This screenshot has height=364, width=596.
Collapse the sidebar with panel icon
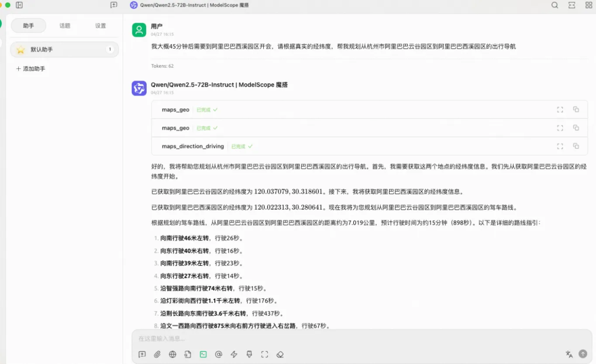tap(19, 5)
